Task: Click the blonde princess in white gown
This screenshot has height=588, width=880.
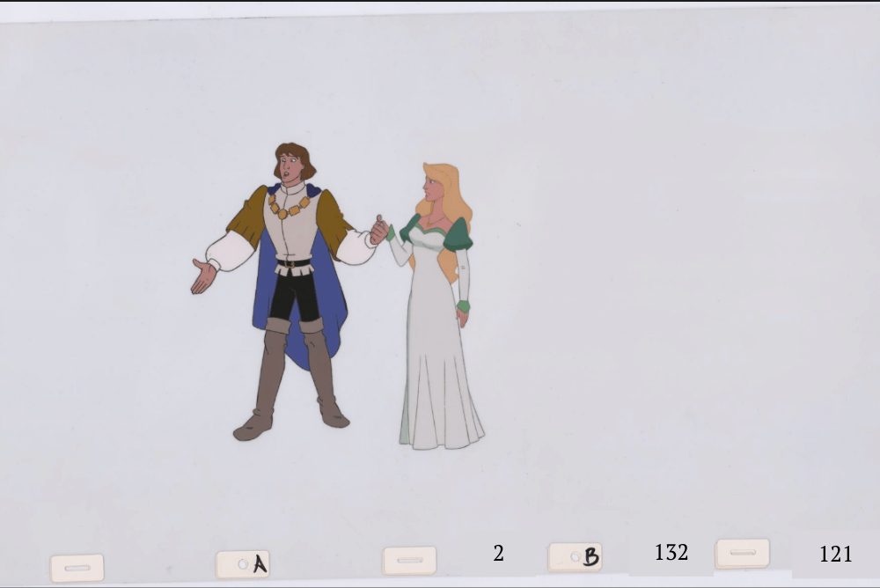Action: (x=436, y=306)
